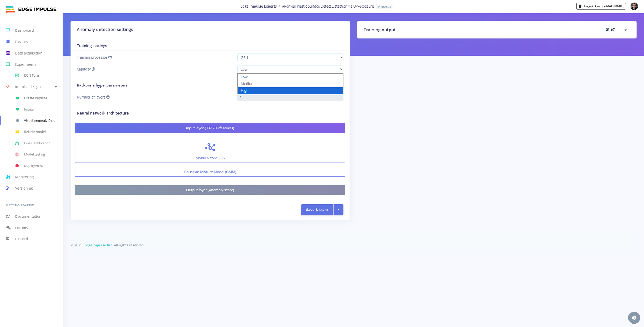Expand the Training output dropdown arrow
This screenshot has height=327, width=644.
click(625, 30)
